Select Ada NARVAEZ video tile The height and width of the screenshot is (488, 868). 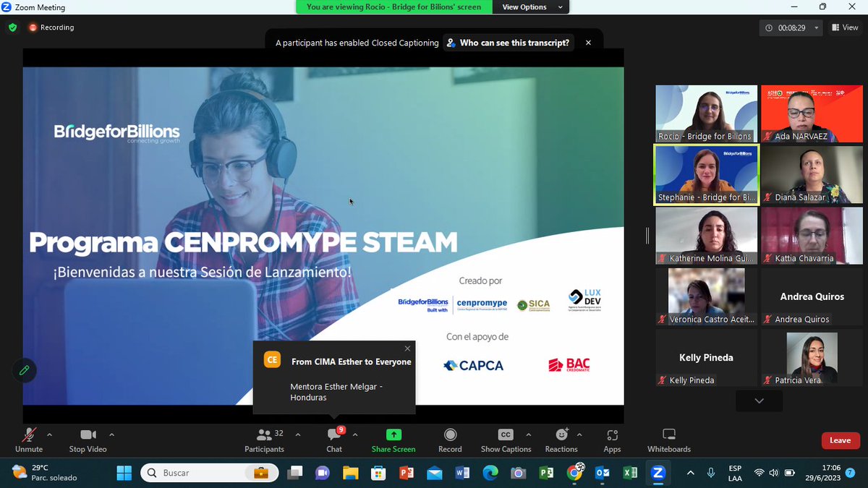812,114
